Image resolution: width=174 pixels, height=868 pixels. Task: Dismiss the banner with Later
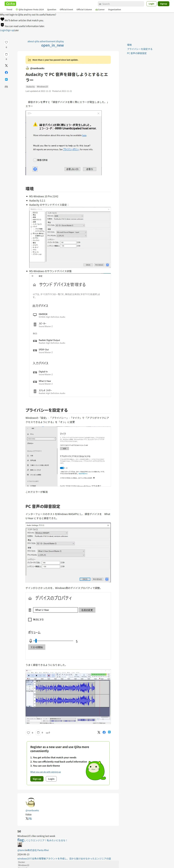tap(17, 30)
